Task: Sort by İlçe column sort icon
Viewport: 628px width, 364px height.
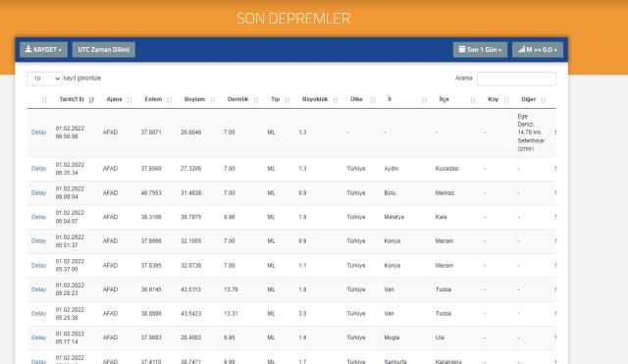Action: pyautogui.click(x=473, y=100)
